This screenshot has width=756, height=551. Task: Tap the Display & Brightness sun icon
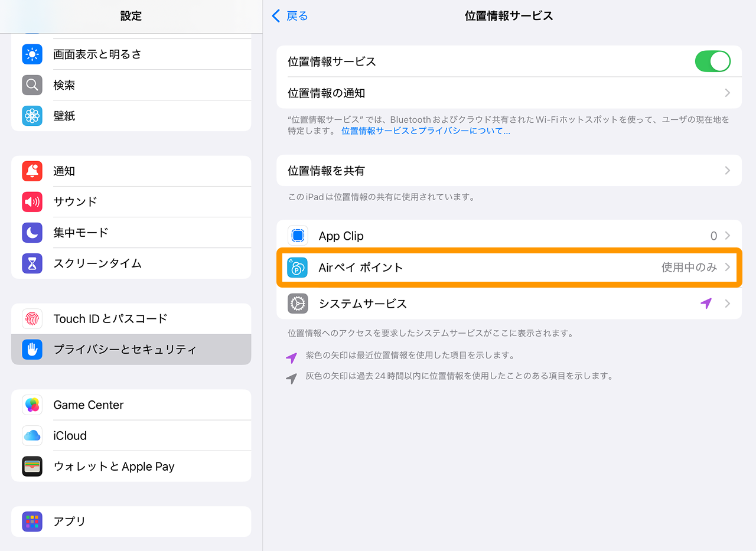click(32, 54)
